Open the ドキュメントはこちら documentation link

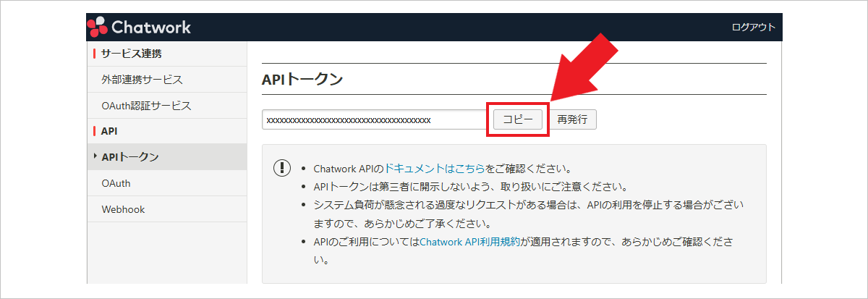pos(434,168)
